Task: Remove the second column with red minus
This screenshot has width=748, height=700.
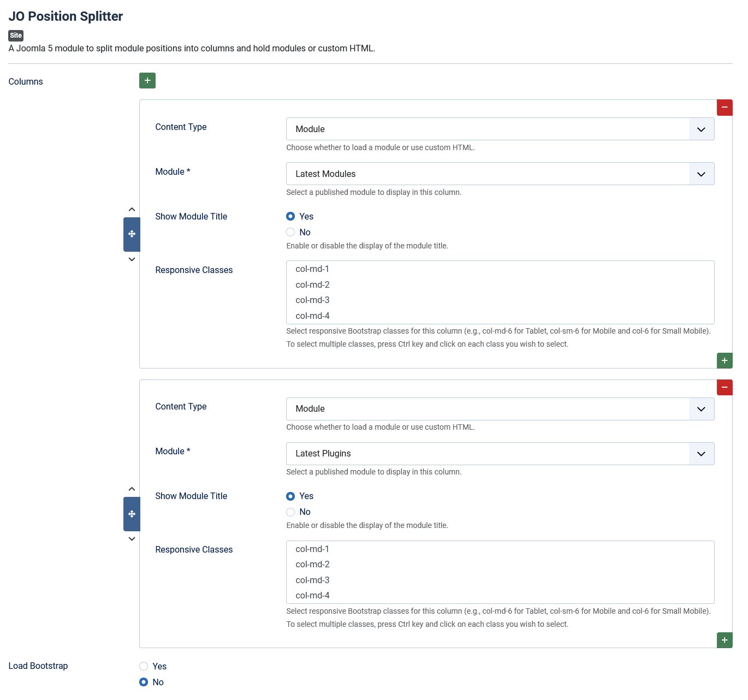Action: tap(725, 387)
